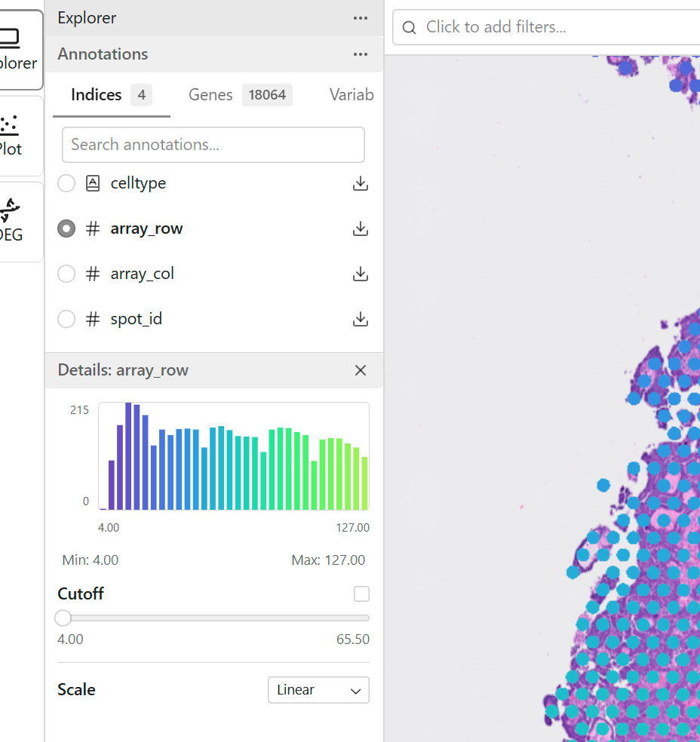This screenshot has width=700, height=742.
Task: Select the array_col radio button
Action: pos(66,274)
